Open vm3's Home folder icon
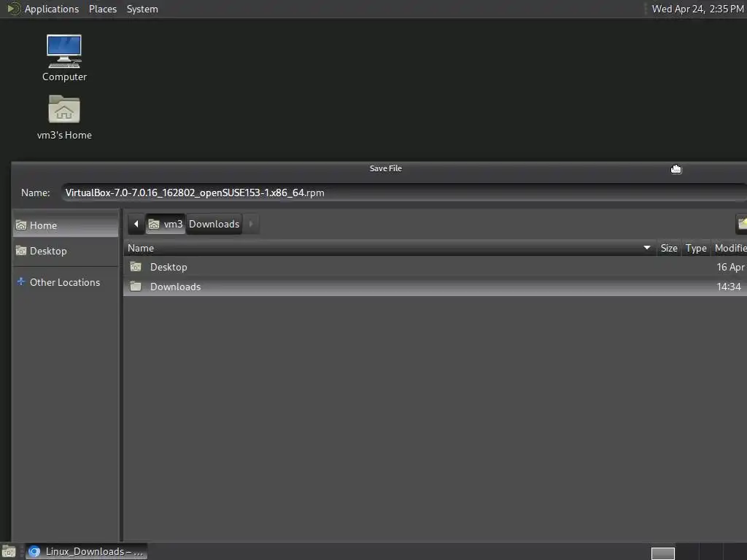This screenshot has height=560, width=747. pyautogui.click(x=64, y=117)
